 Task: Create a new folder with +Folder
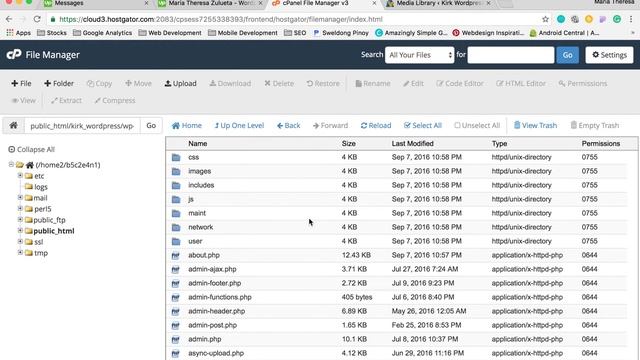pyautogui.click(x=59, y=83)
